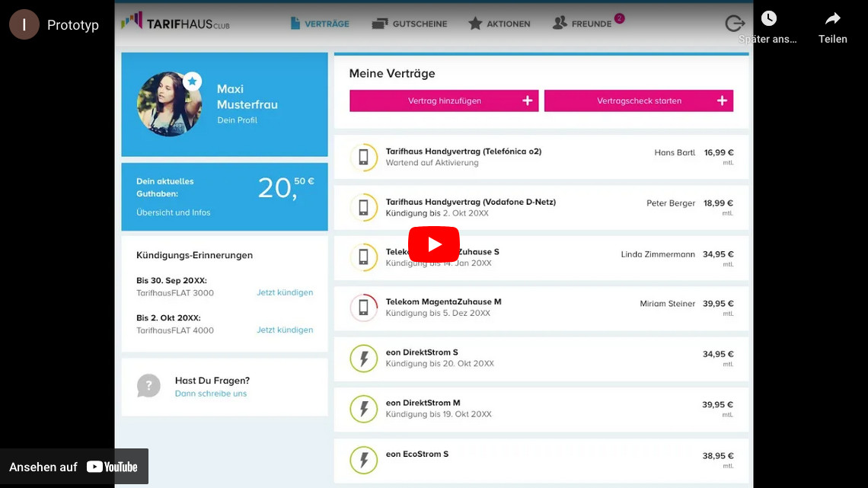Open the Gutscheine tab

pyautogui.click(x=409, y=24)
